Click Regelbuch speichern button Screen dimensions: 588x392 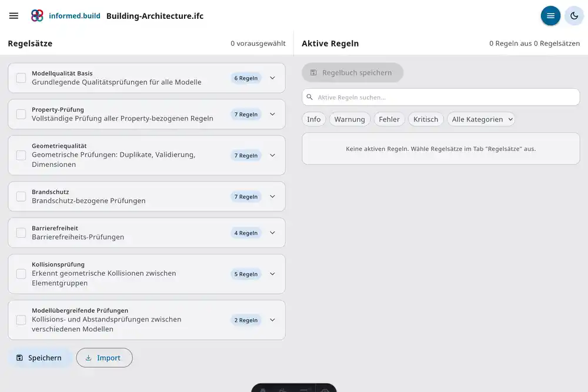[352, 73]
